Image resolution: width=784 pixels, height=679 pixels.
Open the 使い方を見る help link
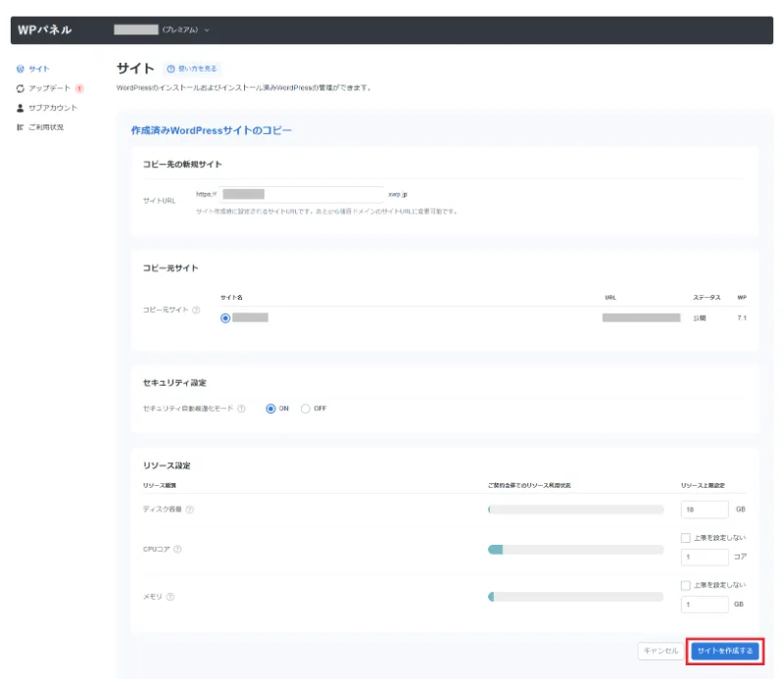tap(192, 69)
